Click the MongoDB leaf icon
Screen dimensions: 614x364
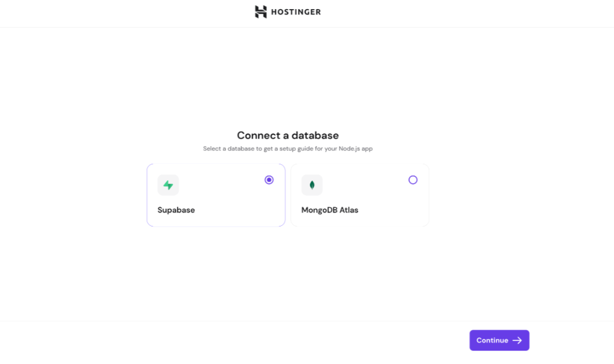point(312,185)
